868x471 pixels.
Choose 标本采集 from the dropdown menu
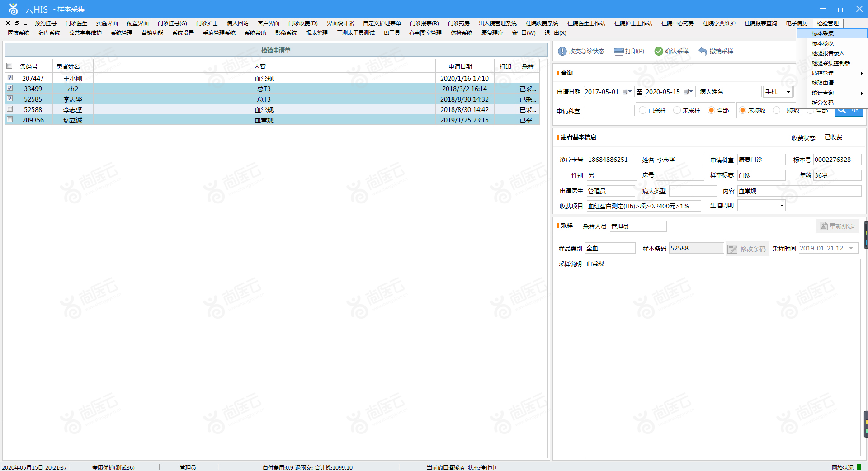832,33
